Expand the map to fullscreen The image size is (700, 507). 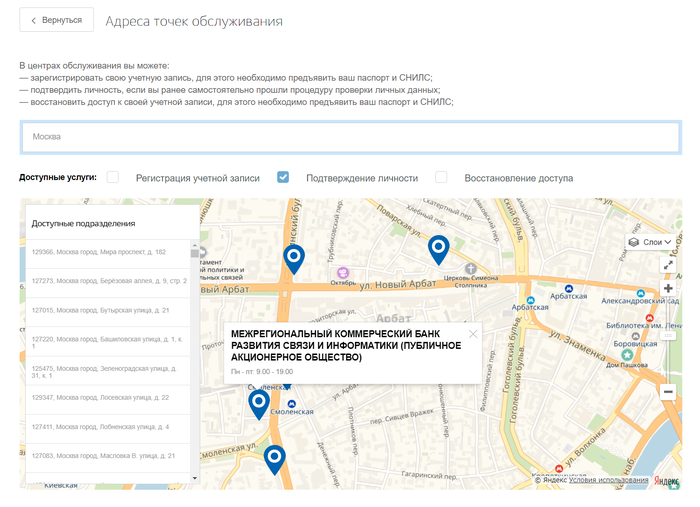[668, 265]
